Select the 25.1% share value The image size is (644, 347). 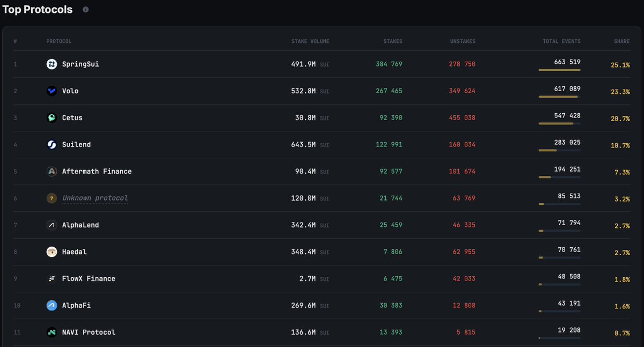(x=620, y=65)
